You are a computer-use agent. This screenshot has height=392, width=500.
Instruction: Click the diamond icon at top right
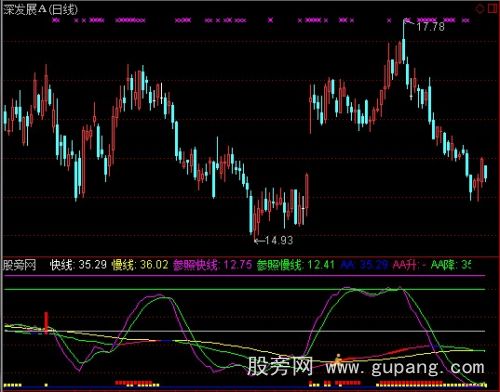pos(480,9)
